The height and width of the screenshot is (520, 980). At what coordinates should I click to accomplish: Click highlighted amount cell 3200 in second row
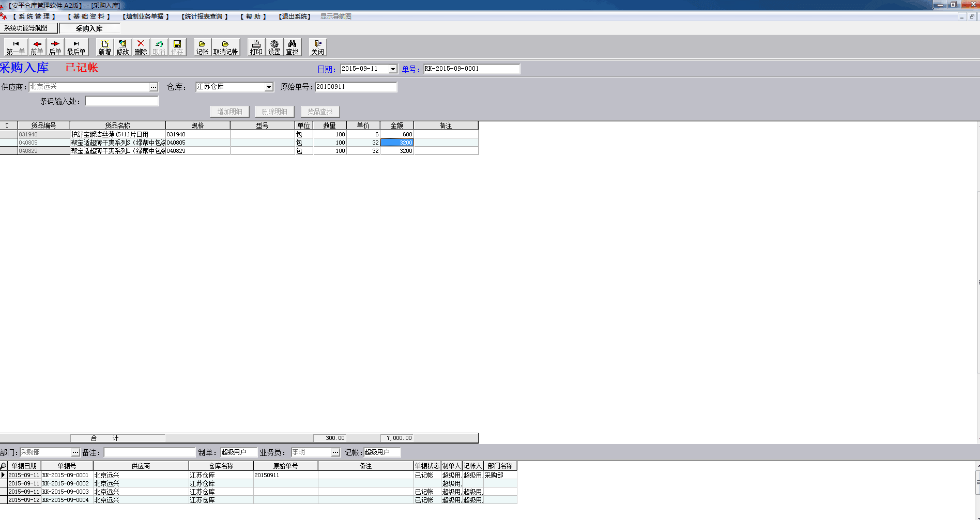point(396,143)
